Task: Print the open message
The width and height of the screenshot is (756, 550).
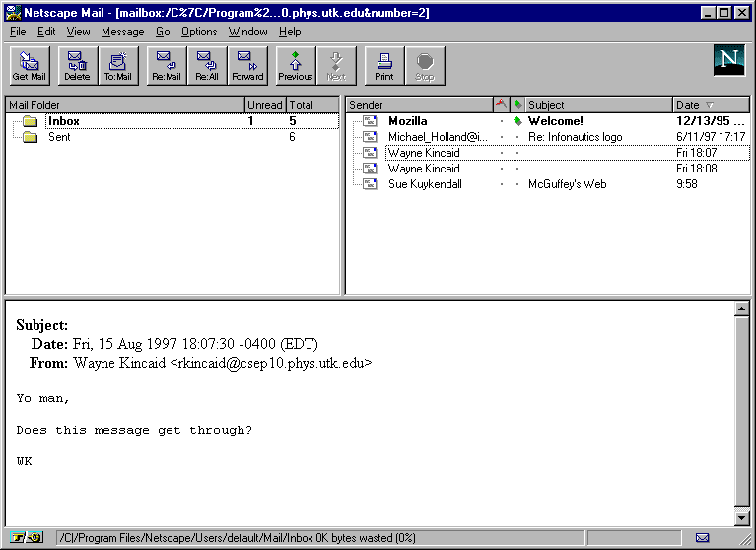Action: (384, 65)
